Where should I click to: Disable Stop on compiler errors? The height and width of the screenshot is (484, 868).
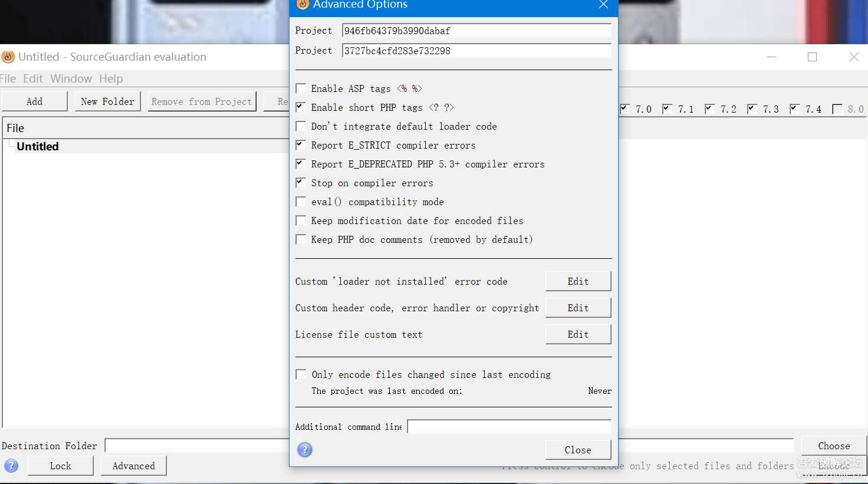301,183
